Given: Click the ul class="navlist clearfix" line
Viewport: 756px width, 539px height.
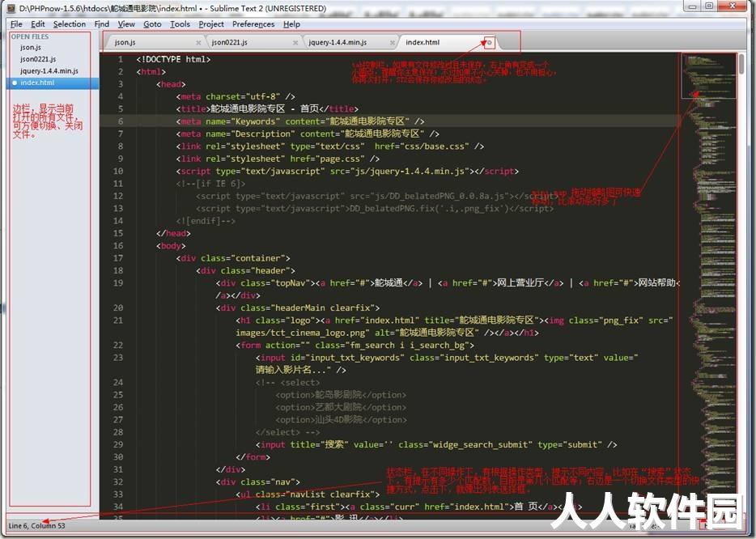Looking at the screenshot, I should 308,494.
